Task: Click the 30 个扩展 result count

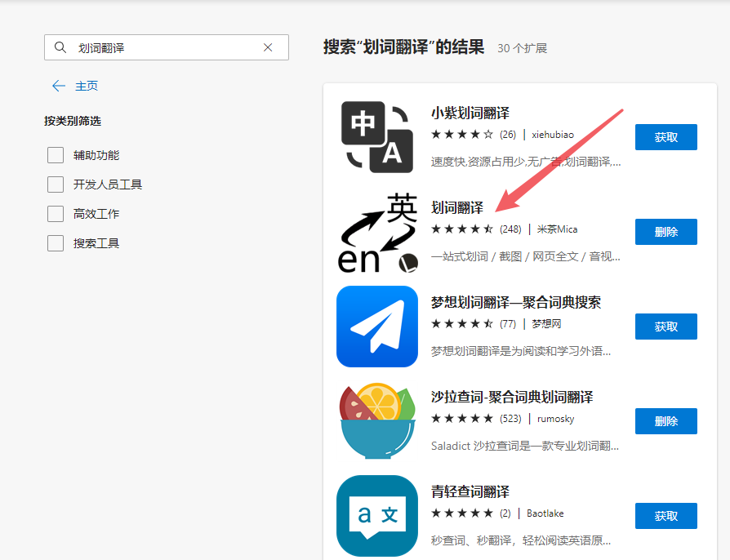Action: click(523, 48)
